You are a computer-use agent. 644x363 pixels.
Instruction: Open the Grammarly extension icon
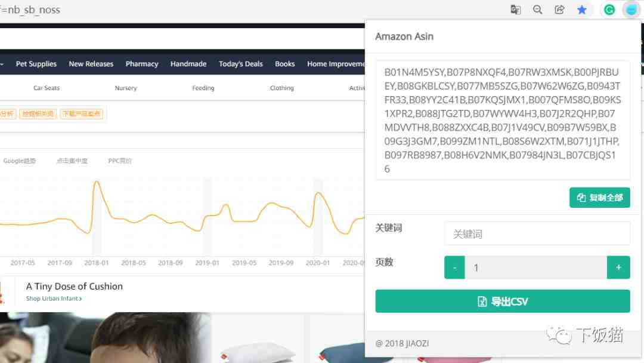pos(609,10)
